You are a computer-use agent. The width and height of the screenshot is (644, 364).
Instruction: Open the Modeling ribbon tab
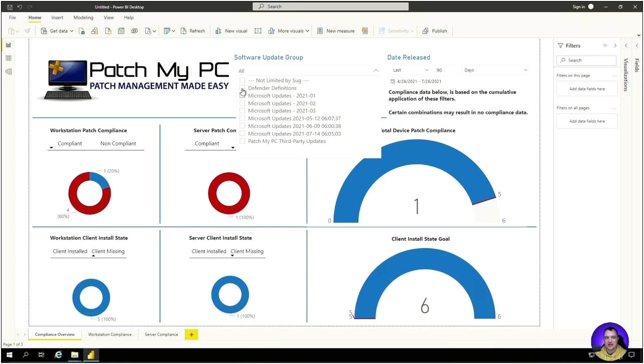click(83, 18)
